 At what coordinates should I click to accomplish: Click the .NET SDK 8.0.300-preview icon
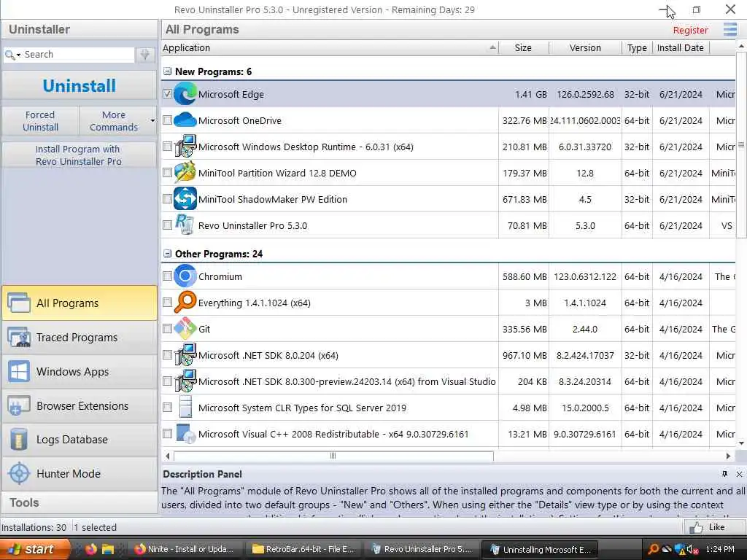pyautogui.click(x=185, y=381)
